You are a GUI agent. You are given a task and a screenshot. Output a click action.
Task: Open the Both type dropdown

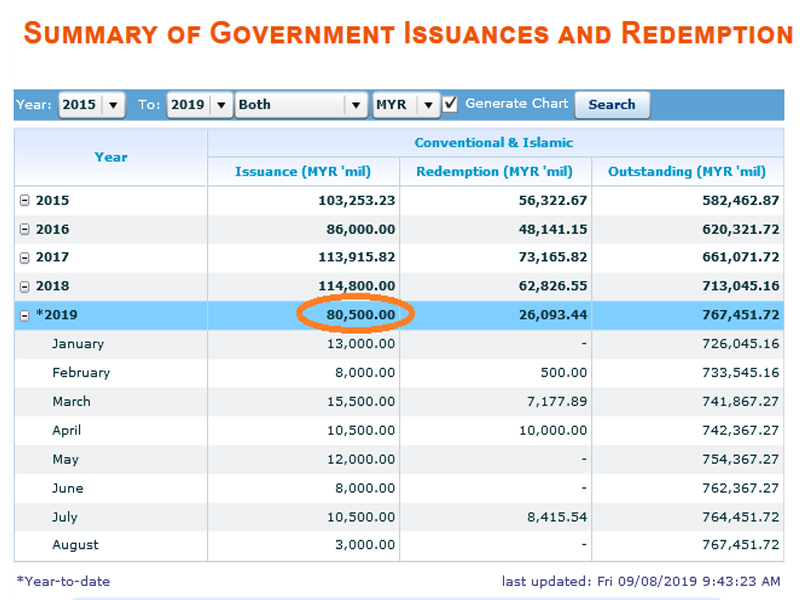(x=356, y=105)
